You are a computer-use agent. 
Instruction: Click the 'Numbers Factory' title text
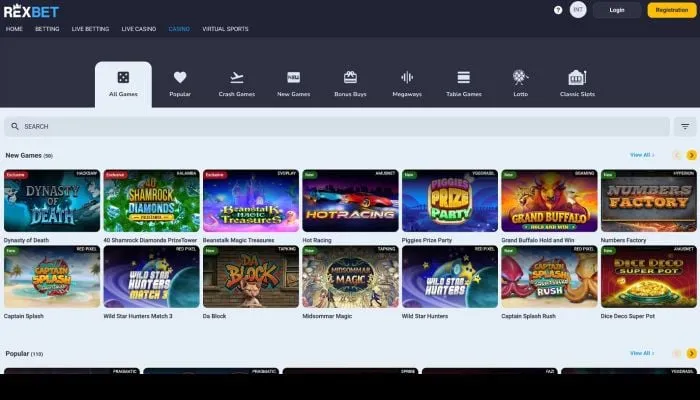tap(623, 240)
